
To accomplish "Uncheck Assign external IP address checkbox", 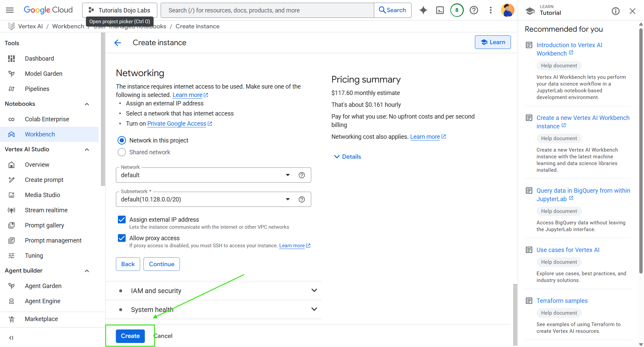I will point(122,220).
